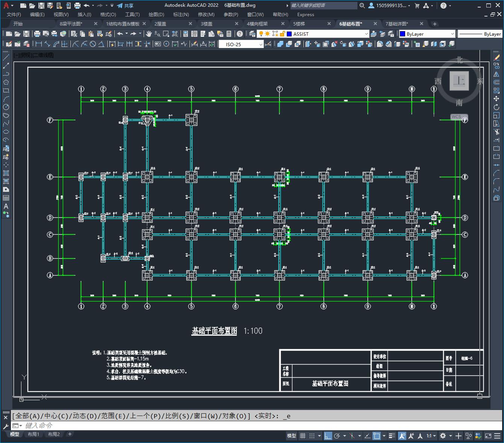Select the Line draw tool
Screen dimensions: 504x443
coord(6,57)
